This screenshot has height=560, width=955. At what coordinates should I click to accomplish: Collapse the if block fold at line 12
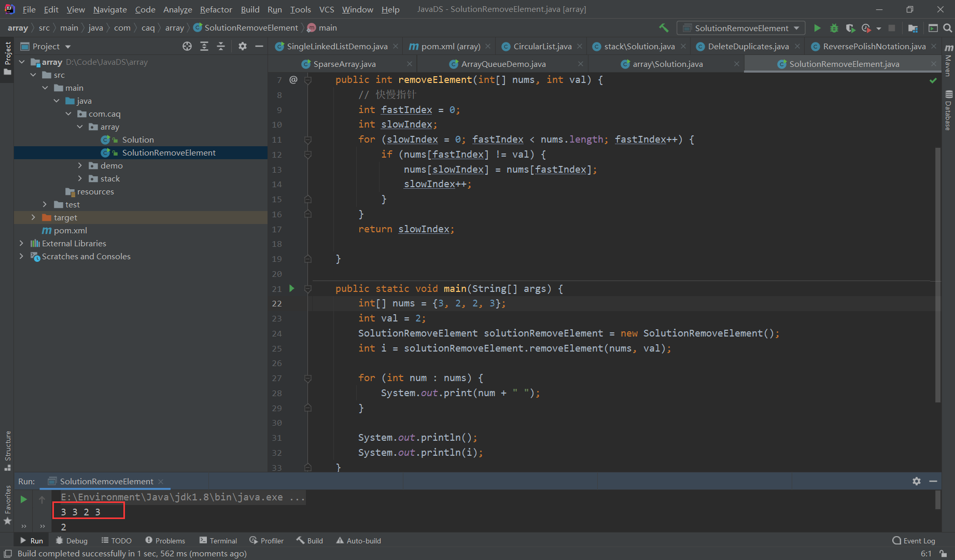[x=308, y=155]
